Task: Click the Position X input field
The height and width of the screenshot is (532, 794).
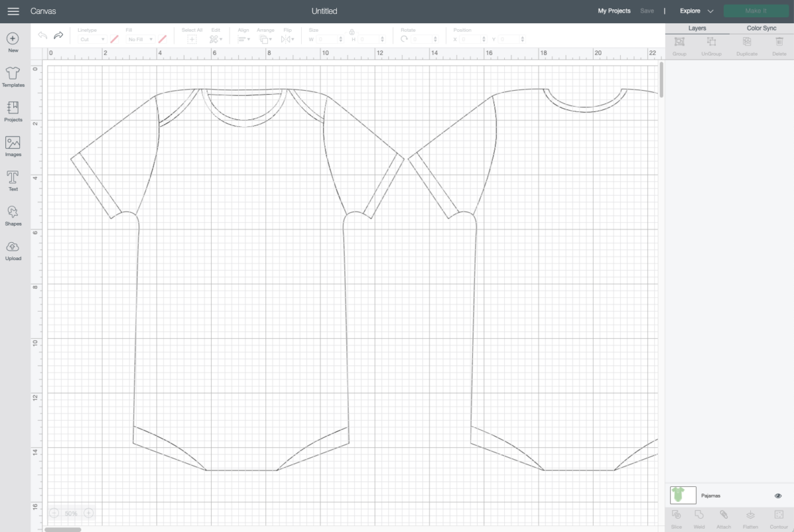Action: (x=470, y=40)
